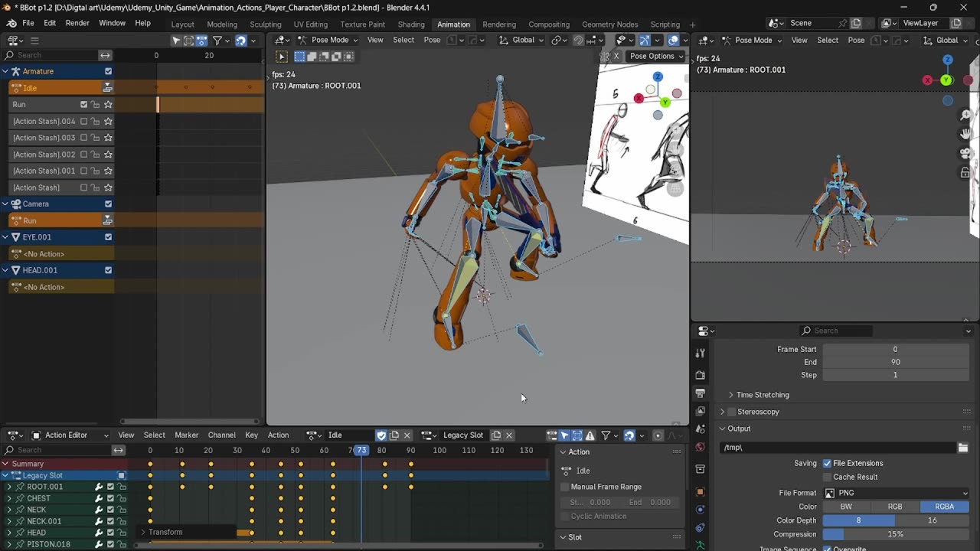This screenshot has width=980, height=551.
Task: Unlink the Idle action with X button
Action: (x=407, y=435)
